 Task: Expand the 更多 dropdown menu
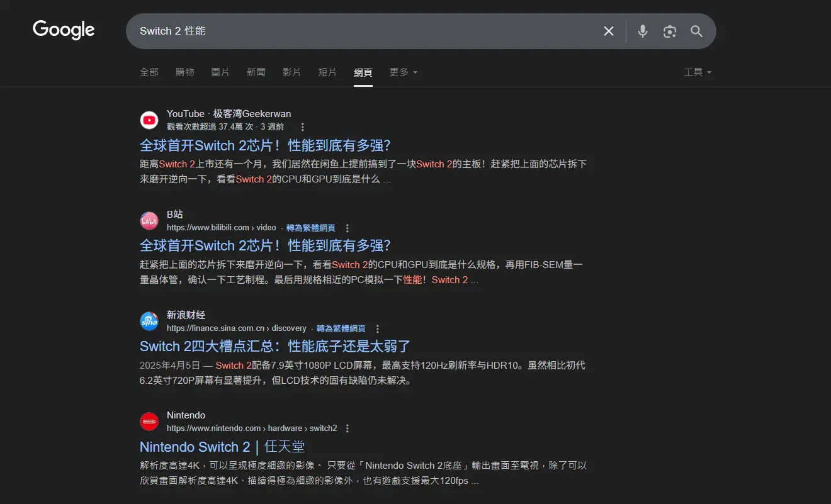(x=403, y=72)
